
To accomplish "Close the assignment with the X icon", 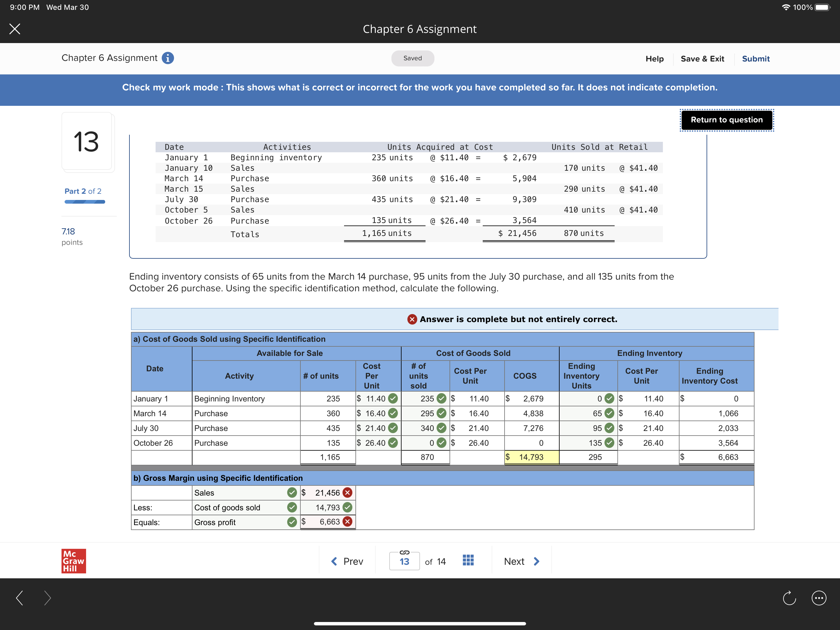I will (15, 29).
